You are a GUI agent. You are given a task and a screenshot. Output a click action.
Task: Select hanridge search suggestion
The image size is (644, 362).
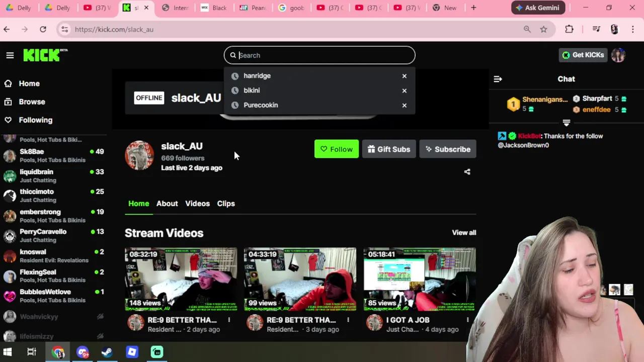pyautogui.click(x=319, y=76)
